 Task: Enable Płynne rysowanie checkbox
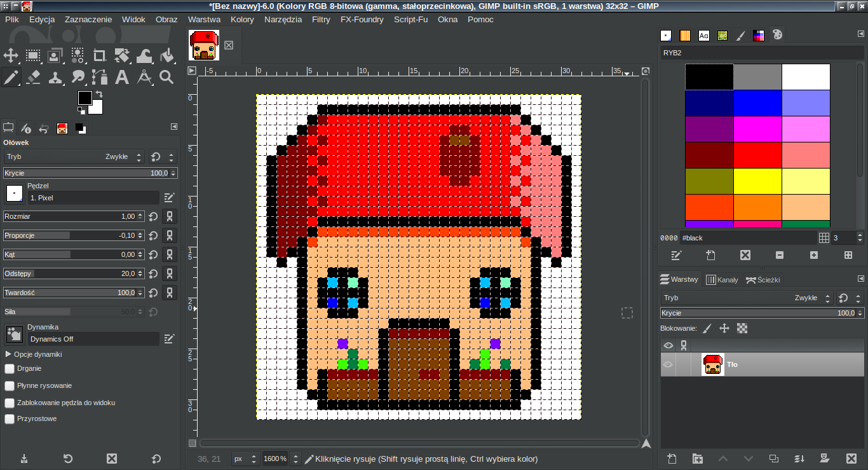click(x=10, y=385)
